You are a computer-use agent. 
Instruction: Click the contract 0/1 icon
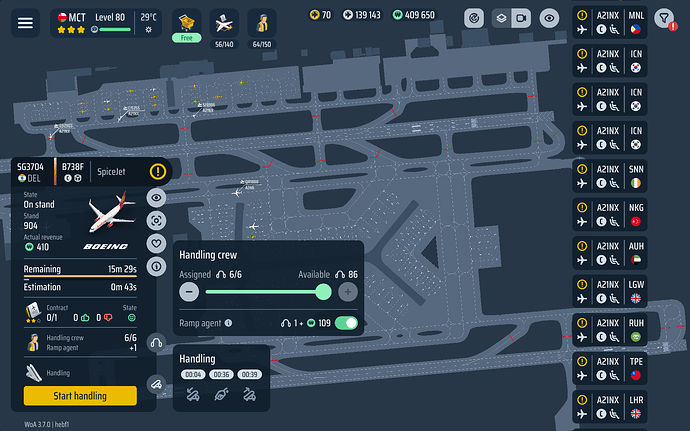point(33,312)
